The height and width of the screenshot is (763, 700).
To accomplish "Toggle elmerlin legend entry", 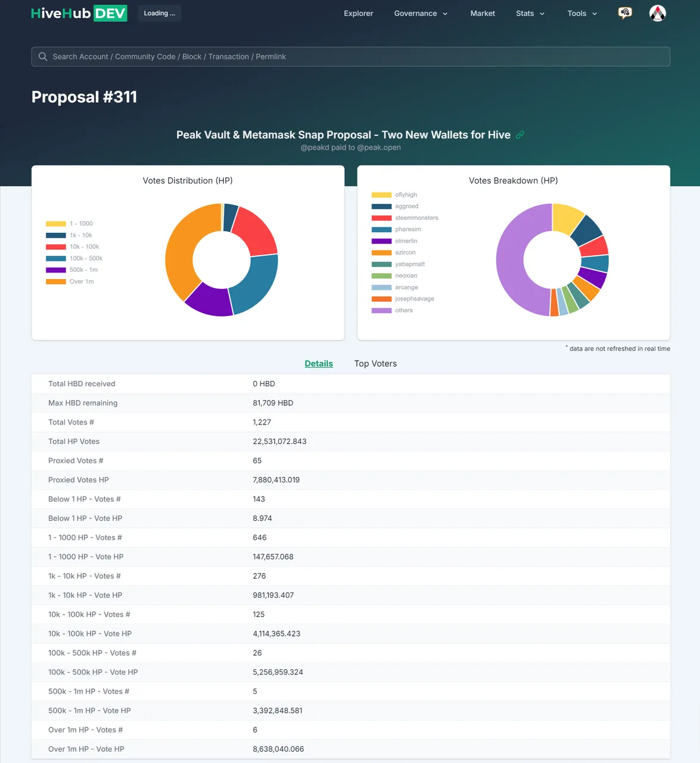I will pos(394,241).
